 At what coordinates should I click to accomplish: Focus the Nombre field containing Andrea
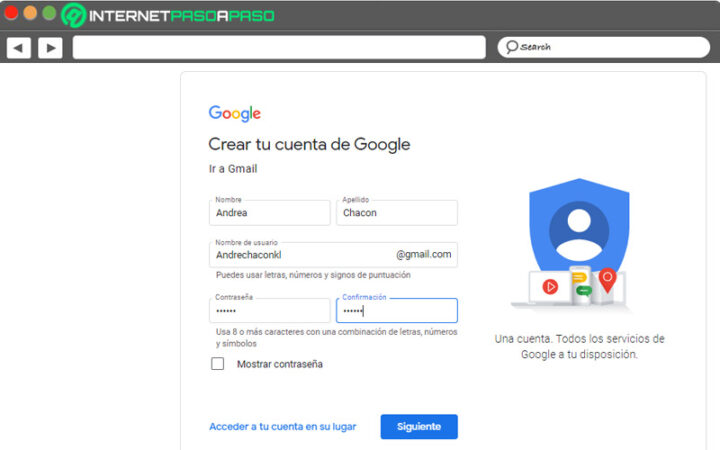point(270,213)
